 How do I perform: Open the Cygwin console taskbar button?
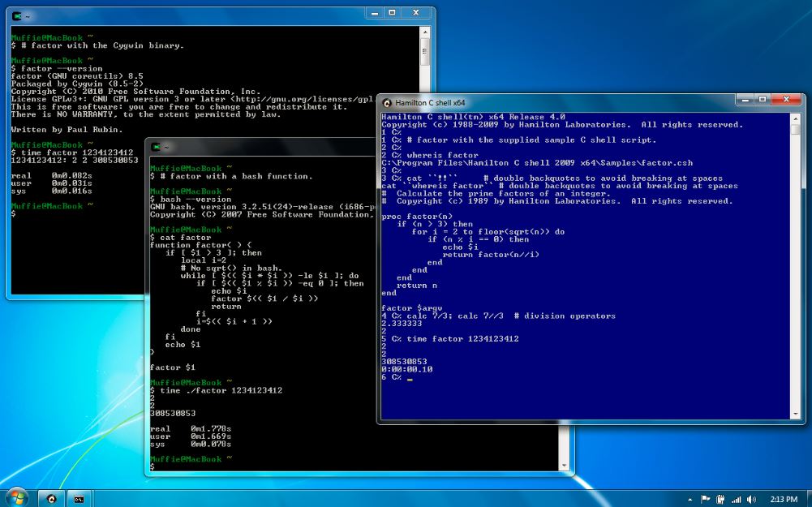[x=79, y=499]
